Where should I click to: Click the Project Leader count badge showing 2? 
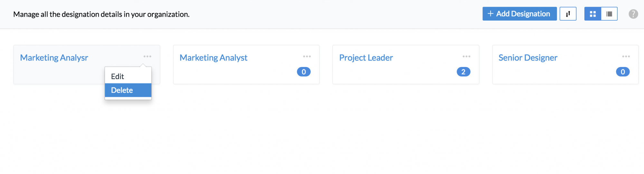(x=463, y=72)
